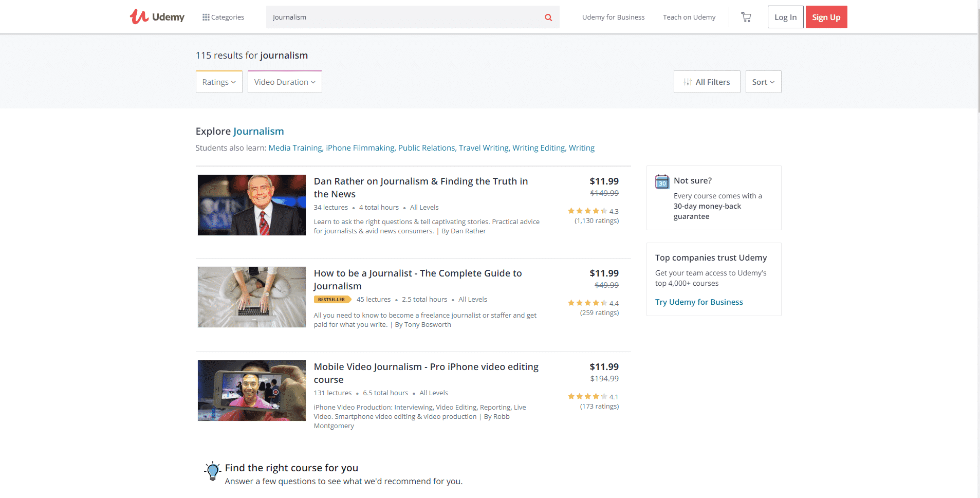Screen dimensions: 980x498
Task: Open the final Writing topic link
Action: click(x=582, y=148)
